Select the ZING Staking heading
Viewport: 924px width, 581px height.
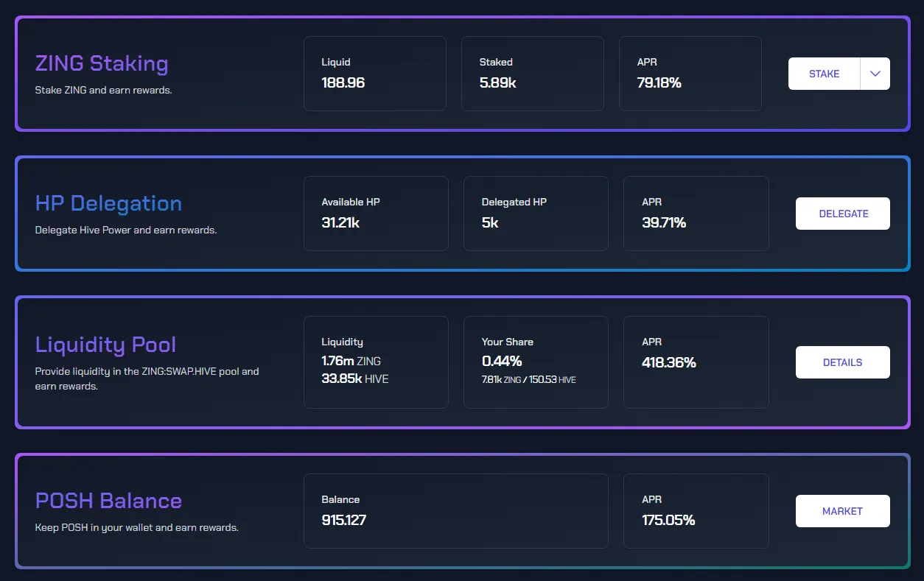(x=102, y=64)
